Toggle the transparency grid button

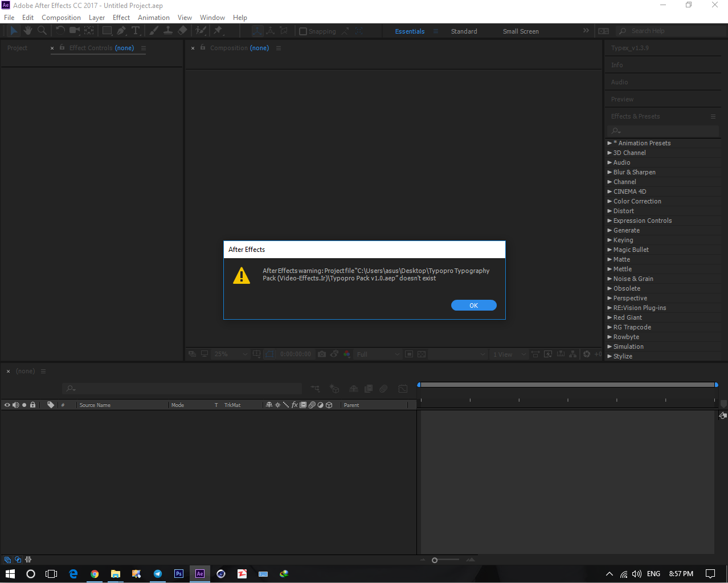coord(422,354)
